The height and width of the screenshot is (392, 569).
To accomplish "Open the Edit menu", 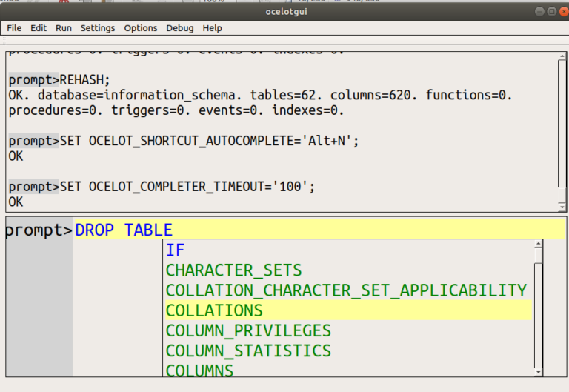I will tap(39, 28).
